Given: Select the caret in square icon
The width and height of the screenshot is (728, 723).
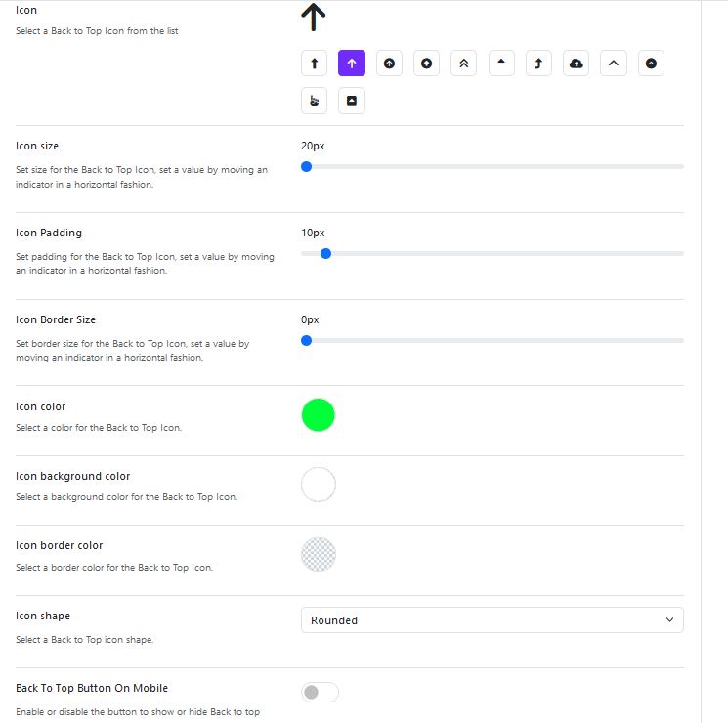Looking at the screenshot, I should coord(352,101).
